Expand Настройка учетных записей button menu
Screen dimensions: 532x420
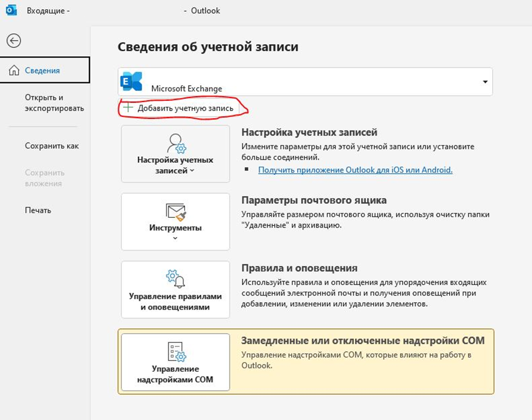(x=175, y=154)
